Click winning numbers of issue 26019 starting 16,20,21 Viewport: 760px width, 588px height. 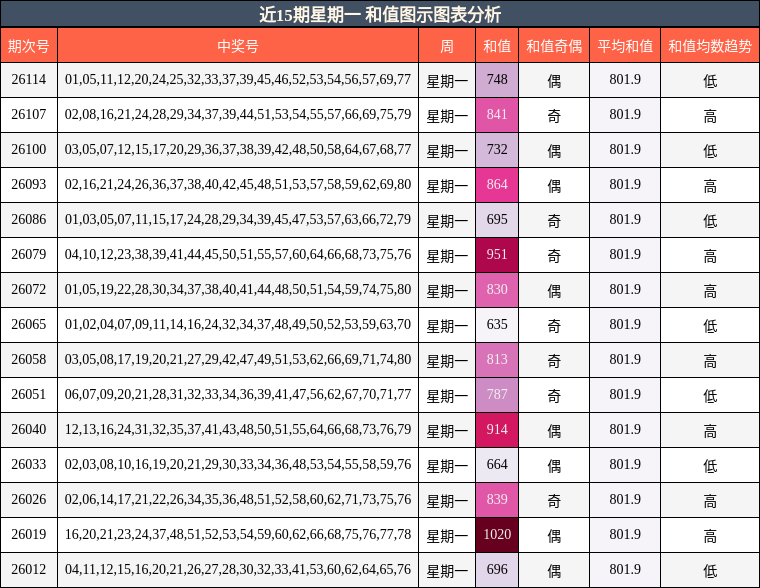[238, 535]
